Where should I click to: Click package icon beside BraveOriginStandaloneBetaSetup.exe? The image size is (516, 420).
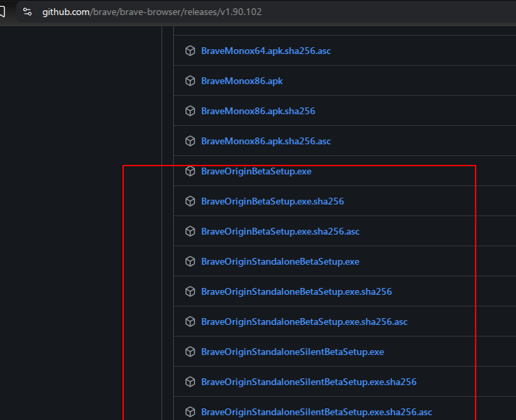tap(190, 261)
